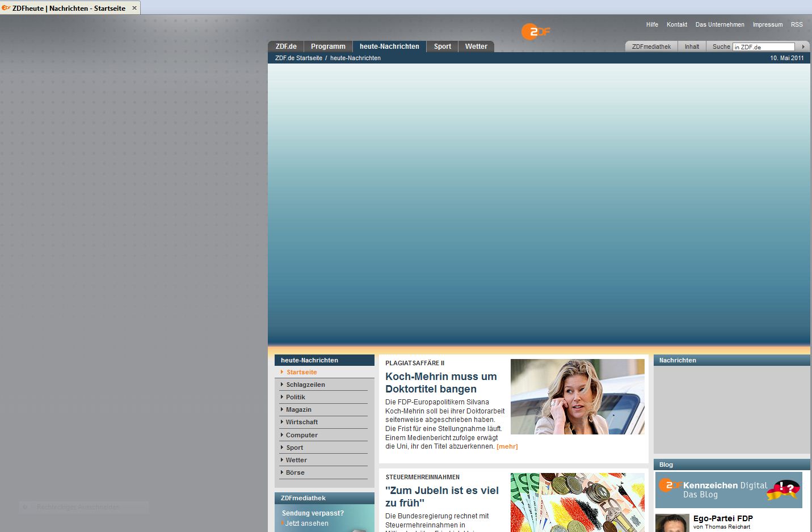Image resolution: width=812 pixels, height=532 pixels.
Task: Click the [mehr] link of Koch-Mehrin article
Action: pos(507,446)
